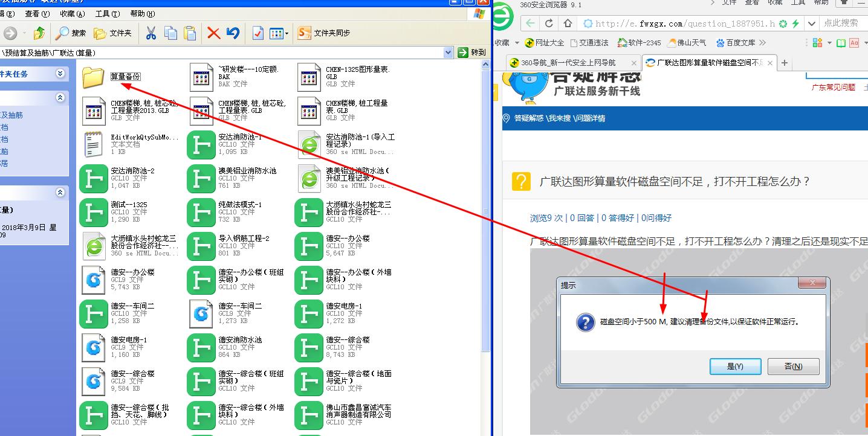Open the 帮助(H) menu in Explorer
The image size is (868, 436).
click(143, 13)
